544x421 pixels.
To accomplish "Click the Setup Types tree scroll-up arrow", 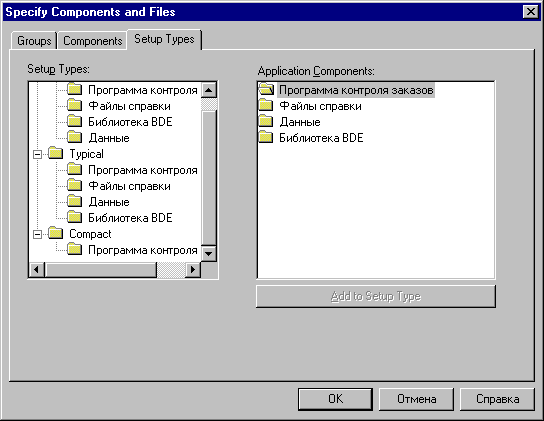I will (209, 91).
